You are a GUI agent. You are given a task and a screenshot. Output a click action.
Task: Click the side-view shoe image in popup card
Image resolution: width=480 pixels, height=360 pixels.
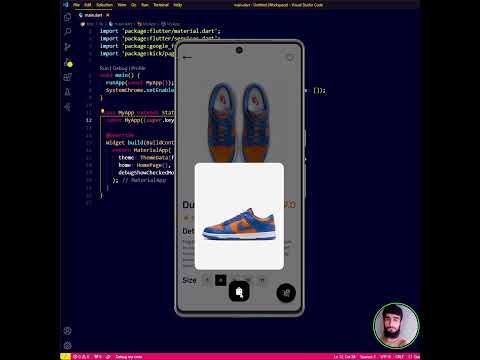tap(239, 224)
